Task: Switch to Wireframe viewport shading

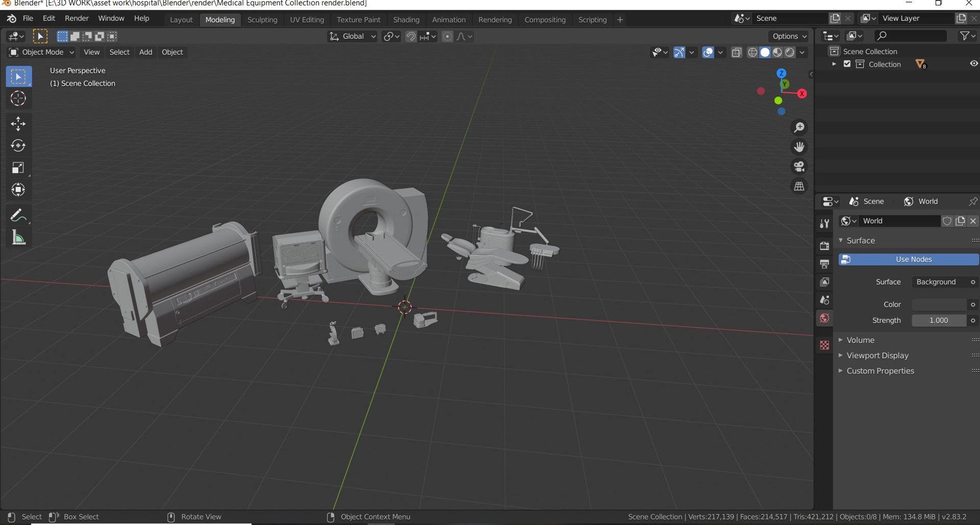Action: (752, 53)
